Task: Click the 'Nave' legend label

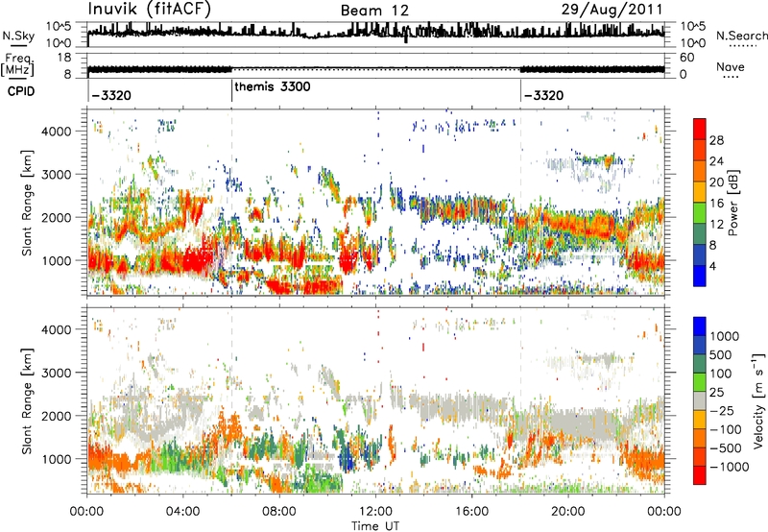Action: click(731, 66)
